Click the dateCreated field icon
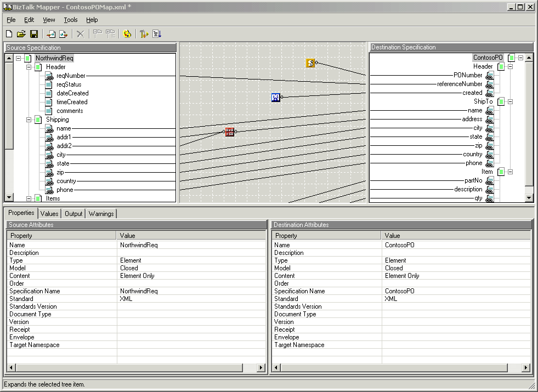 [x=49, y=93]
